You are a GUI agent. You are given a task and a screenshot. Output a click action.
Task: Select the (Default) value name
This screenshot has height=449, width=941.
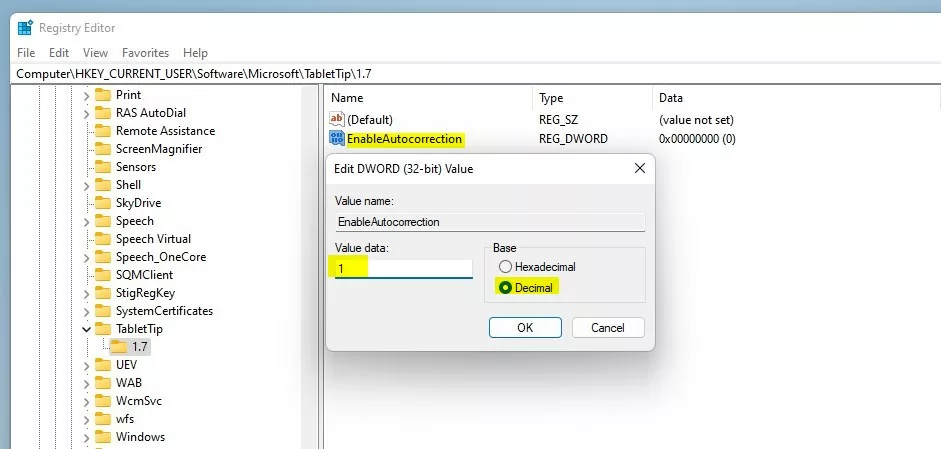pos(370,120)
